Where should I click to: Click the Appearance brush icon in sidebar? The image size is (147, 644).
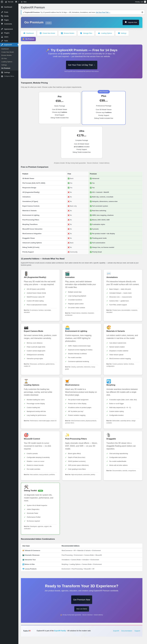click(x=2, y=29)
